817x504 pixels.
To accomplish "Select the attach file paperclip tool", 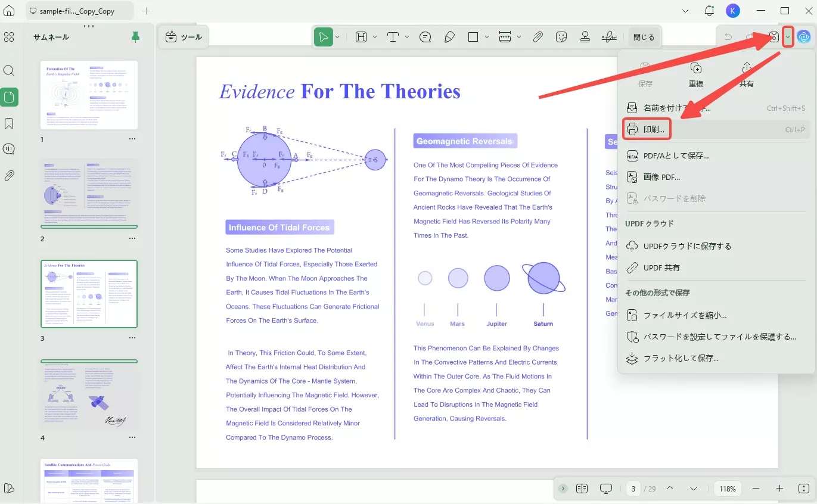I will pyautogui.click(x=538, y=37).
